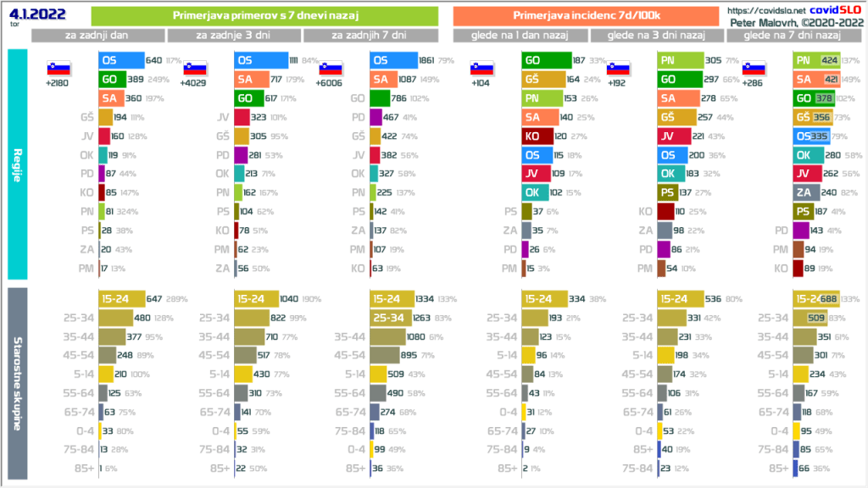868x488 pixels.
Task: Switch to "za zadnje 3 dni" tab
Action: [234, 36]
